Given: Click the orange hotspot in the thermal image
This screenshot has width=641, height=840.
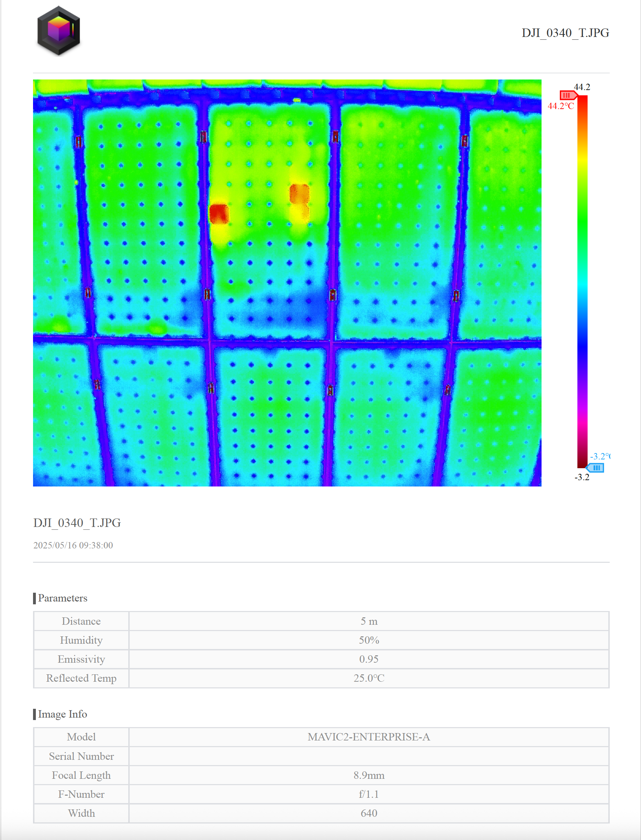Looking at the screenshot, I should [x=299, y=194].
